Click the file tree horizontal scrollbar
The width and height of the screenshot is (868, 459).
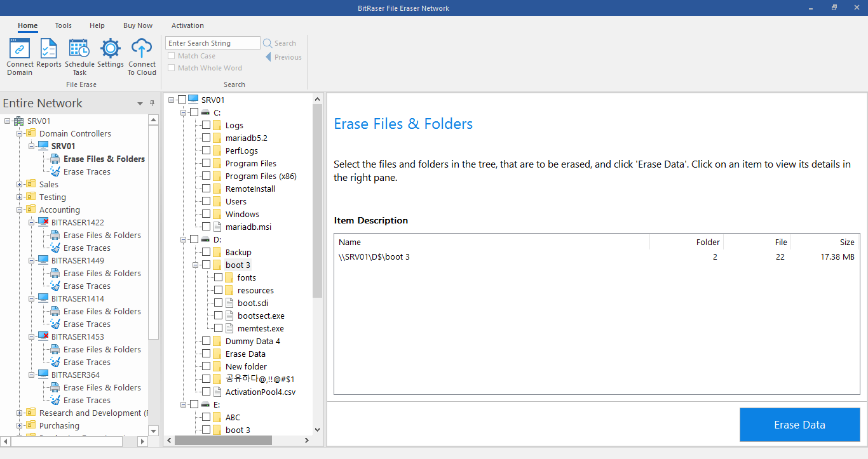[223, 440]
